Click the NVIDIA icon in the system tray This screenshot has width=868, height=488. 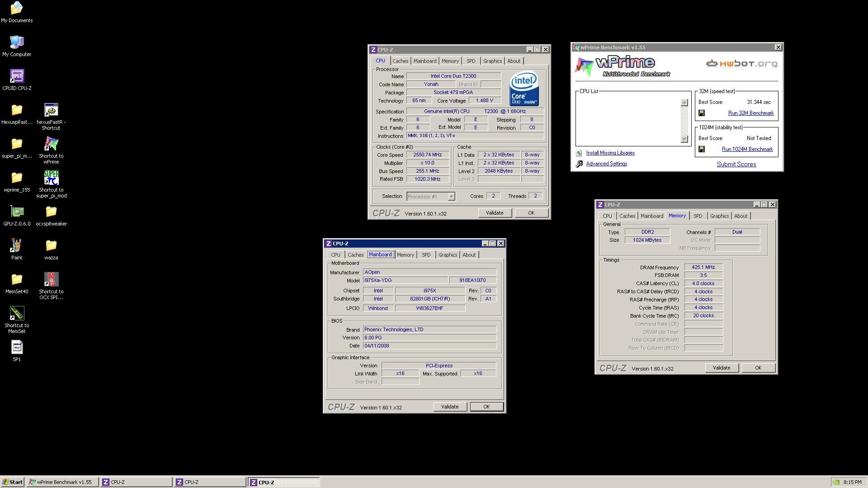point(836,482)
